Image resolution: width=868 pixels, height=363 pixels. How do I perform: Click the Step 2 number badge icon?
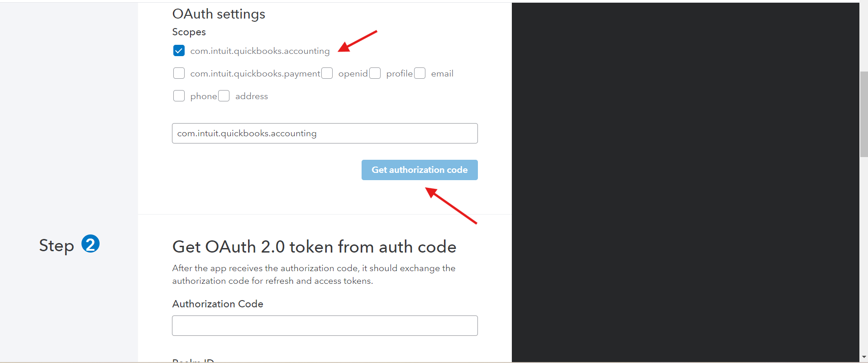click(91, 244)
